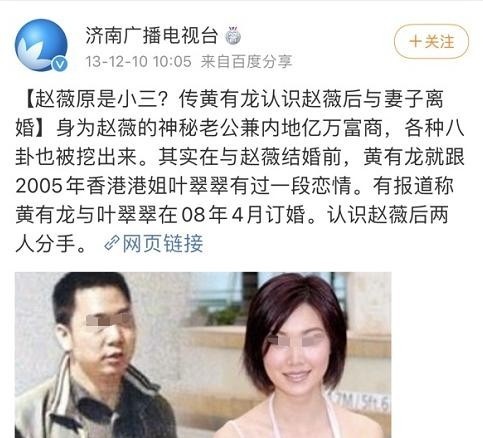Viewport: 483px width, 438px height.
Task: Open the 济南广播电视台 account name
Action: point(152,35)
